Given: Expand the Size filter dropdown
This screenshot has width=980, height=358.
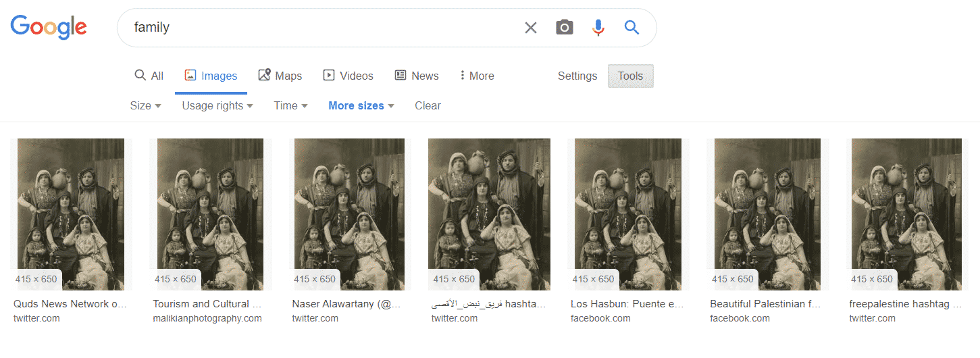Looking at the screenshot, I should (145, 105).
